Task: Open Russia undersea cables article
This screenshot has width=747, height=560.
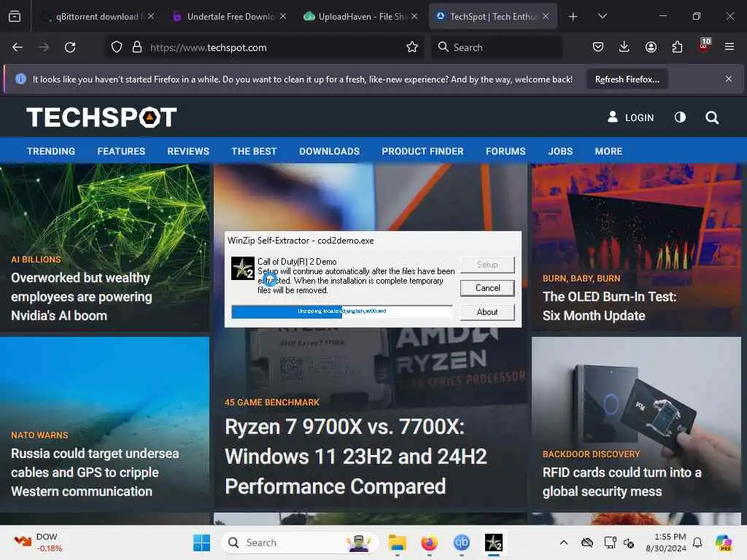Action: tap(95, 472)
